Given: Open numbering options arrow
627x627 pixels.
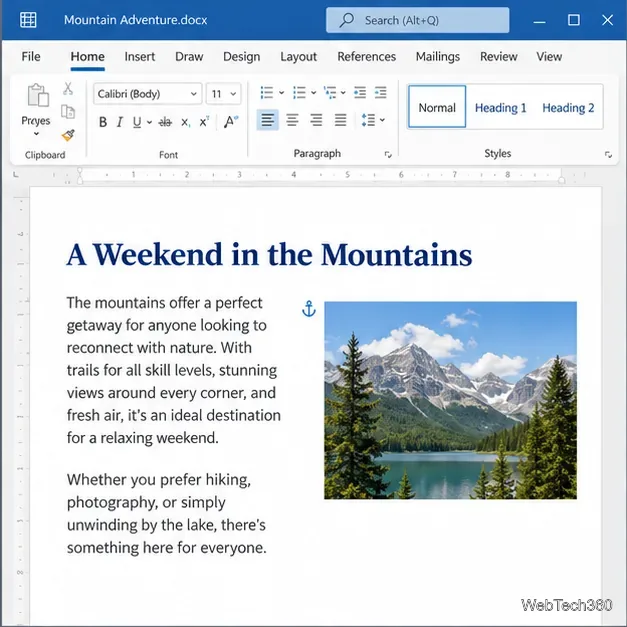Looking at the screenshot, I should pos(314,93).
